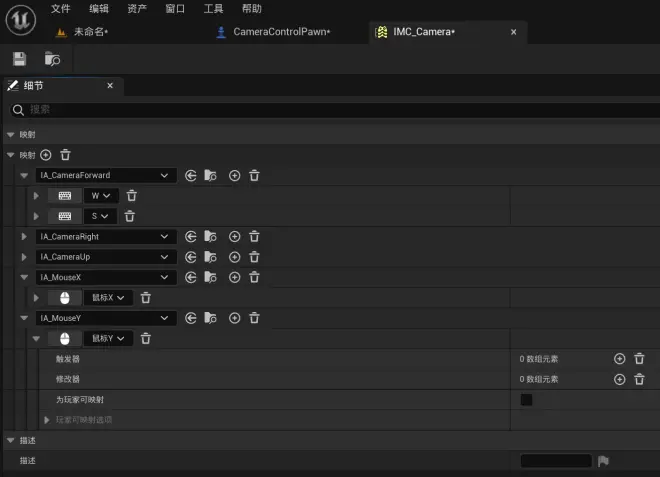Open the W key dropdown
This screenshot has height=477, width=660.
point(101,196)
